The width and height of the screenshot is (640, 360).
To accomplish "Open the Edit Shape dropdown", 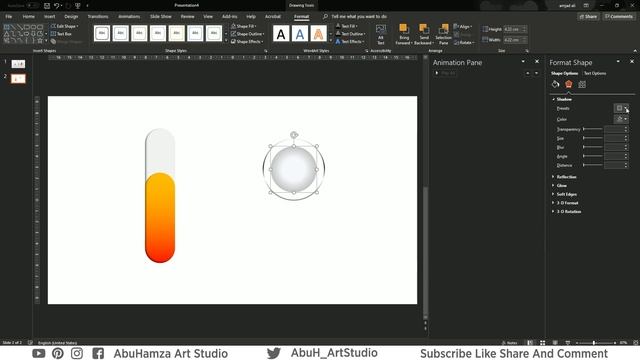I will point(64,26).
